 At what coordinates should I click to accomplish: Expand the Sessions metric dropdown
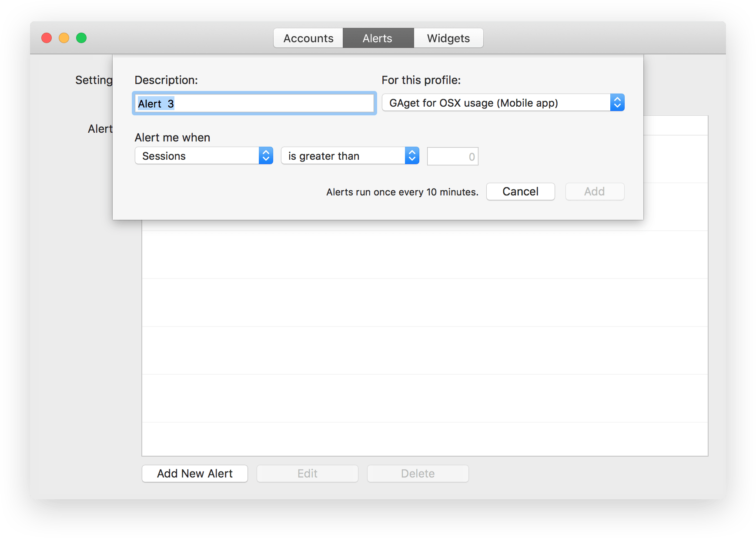198,156
